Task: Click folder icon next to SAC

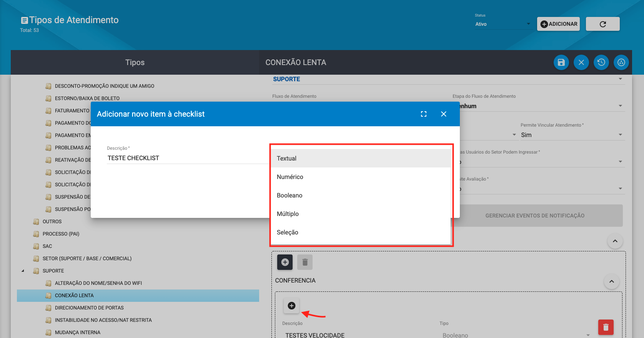Action: 36,246
